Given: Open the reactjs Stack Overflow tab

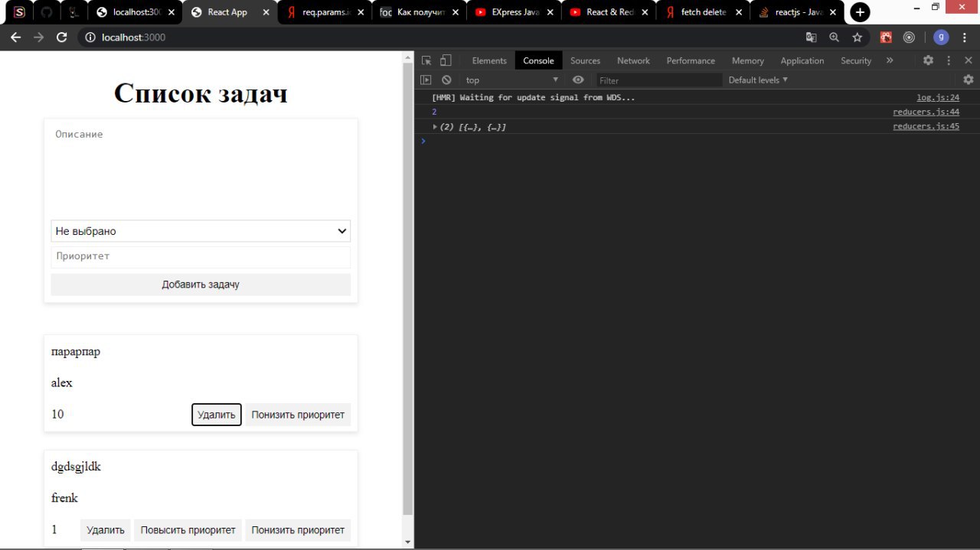Looking at the screenshot, I should [x=798, y=12].
